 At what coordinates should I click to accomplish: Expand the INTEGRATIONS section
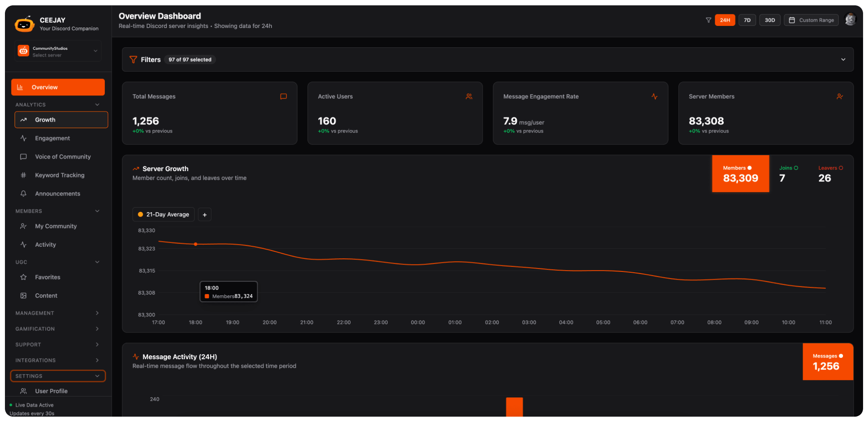58,360
